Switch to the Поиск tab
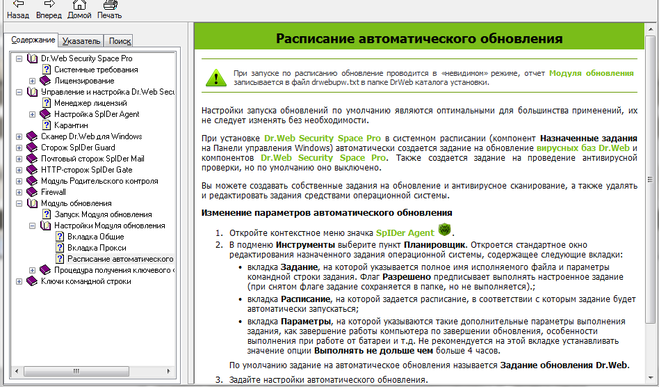The width and height of the screenshot is (659, 387). coord(119,41)
